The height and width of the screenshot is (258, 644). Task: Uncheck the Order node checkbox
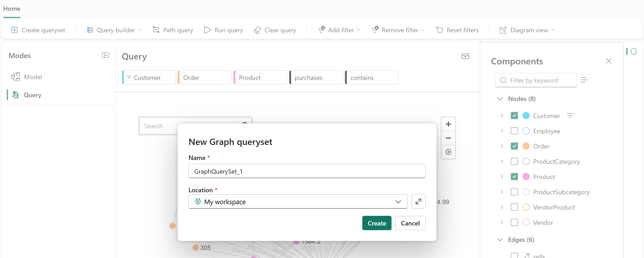(514, 146)
